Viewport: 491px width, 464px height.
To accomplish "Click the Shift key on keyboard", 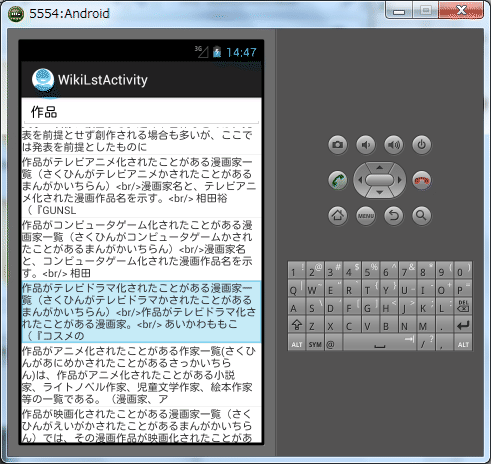I will point(297,325).
